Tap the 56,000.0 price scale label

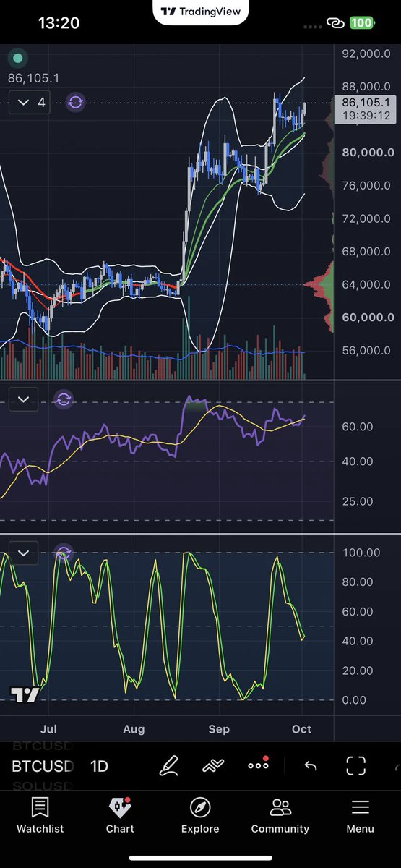click(368, 351)
